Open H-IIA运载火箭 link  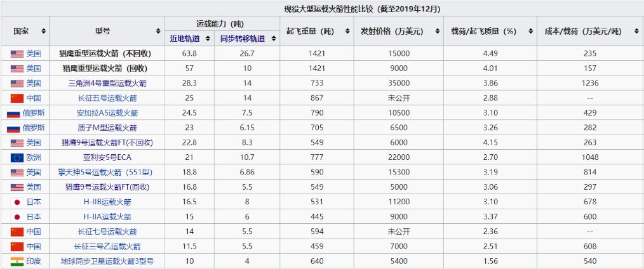click(x=107, y=216)
